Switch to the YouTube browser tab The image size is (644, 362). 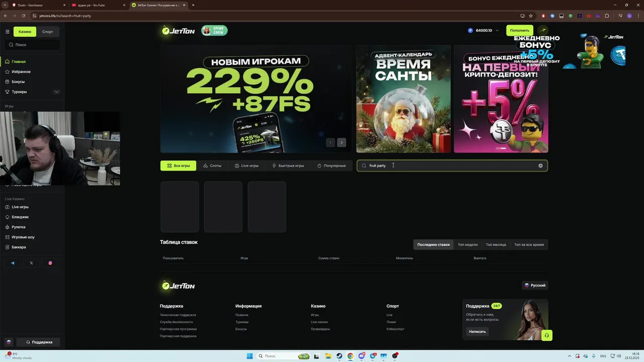98,5
